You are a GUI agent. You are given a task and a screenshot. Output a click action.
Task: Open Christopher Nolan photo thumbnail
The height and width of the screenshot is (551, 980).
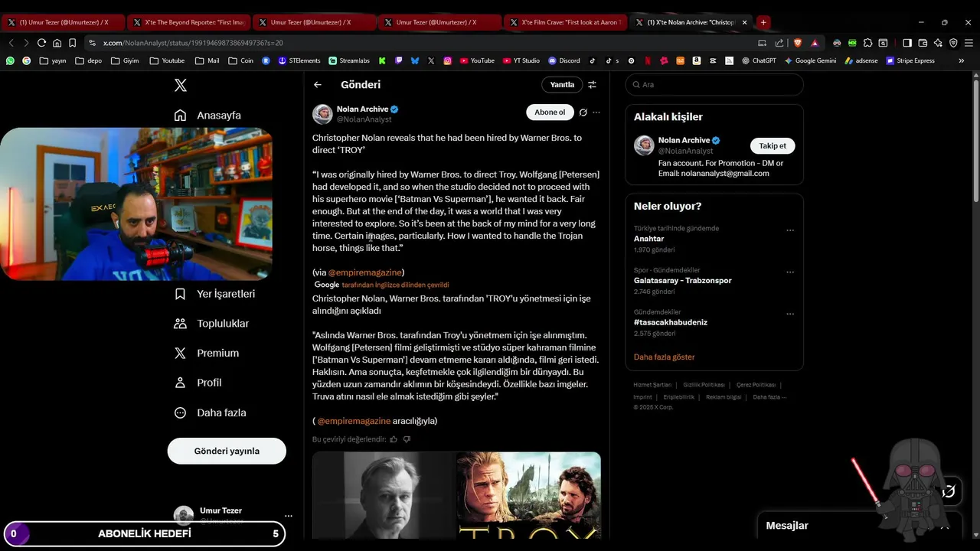384,495
